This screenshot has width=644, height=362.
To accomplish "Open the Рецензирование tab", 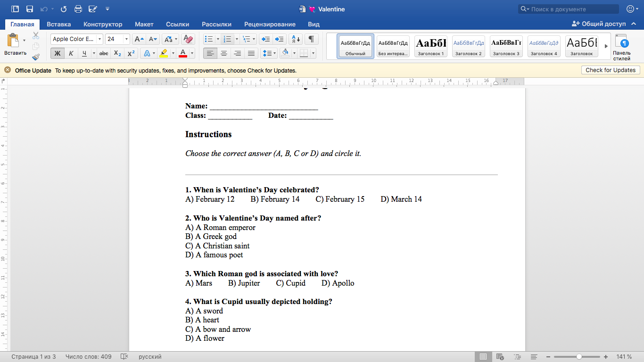I will pos(270,24).
